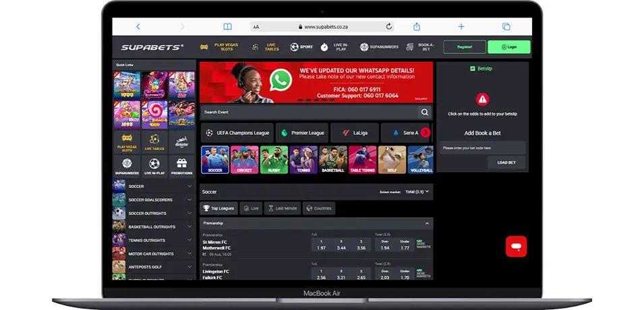Reload page using address bar refresh icon
Viewport: 644px width, 310px height.
(x=388, y=27)
